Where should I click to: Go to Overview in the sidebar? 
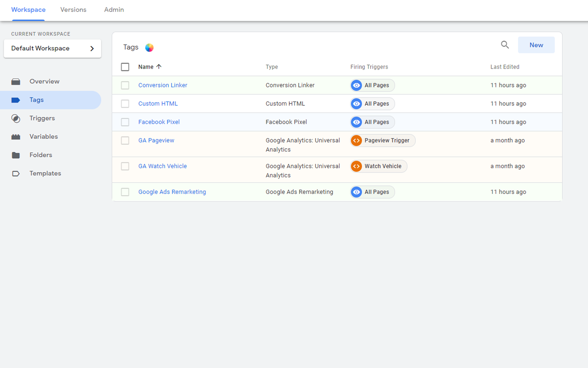51,81
